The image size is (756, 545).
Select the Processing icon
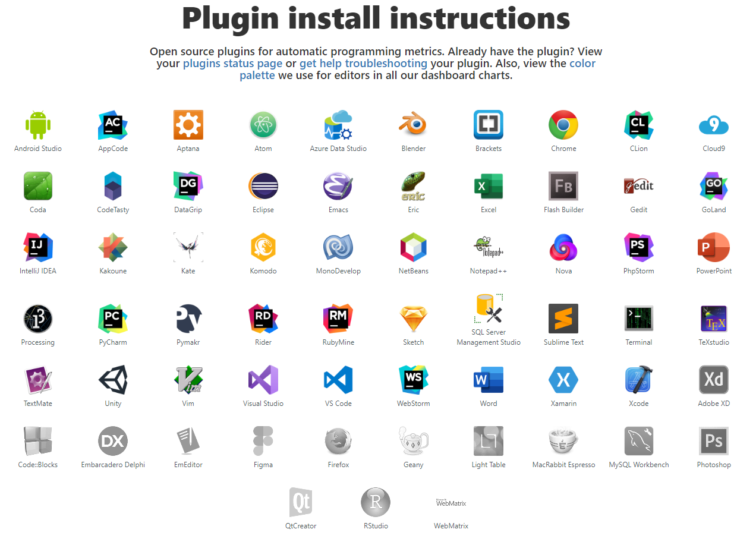[x=38, y=319]
